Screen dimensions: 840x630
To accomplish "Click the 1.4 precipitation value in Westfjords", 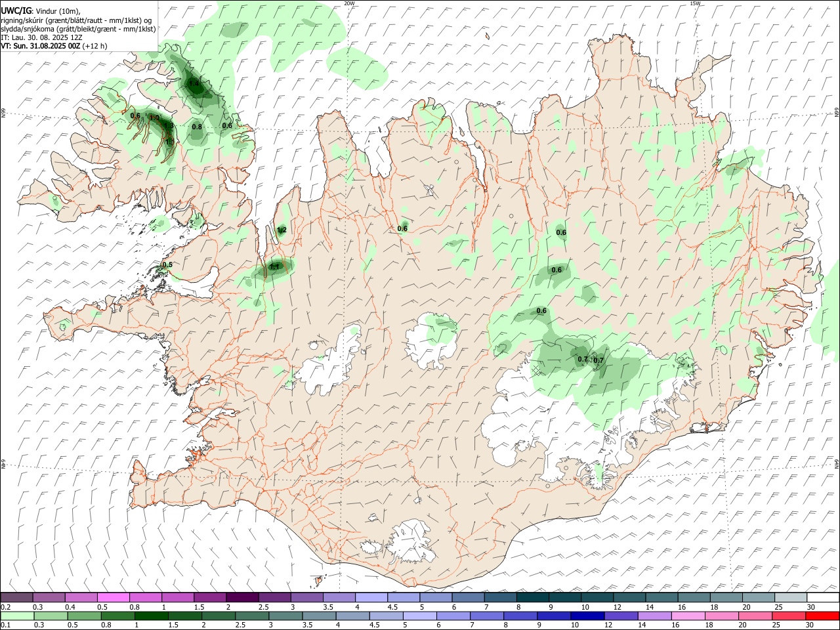I will (x=194, y=84).
